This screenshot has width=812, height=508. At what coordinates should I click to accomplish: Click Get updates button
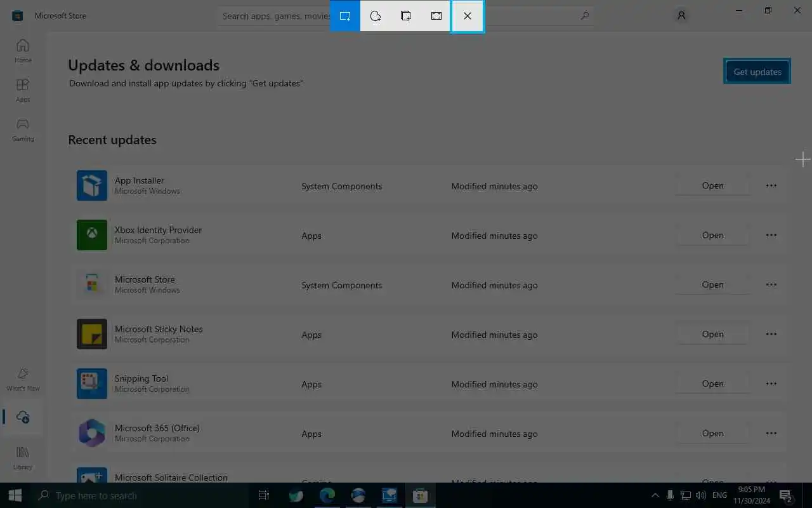pyautogui.click(x=757, y=72)
